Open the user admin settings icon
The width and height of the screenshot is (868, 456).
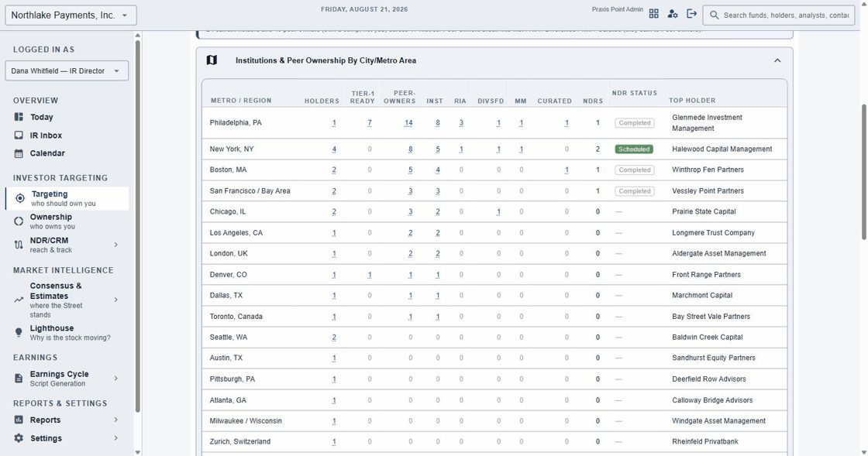tap(673, 14)
